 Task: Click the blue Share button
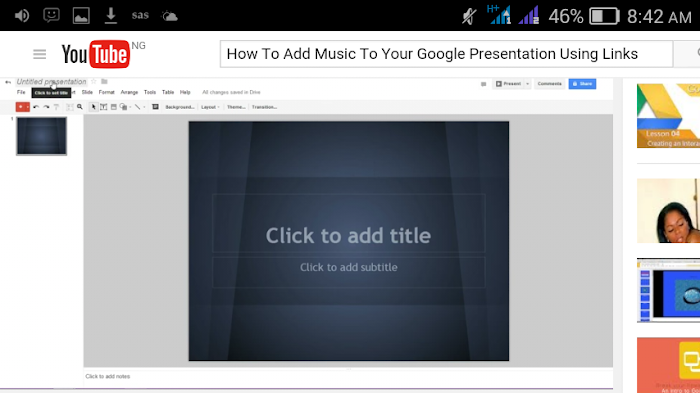coord(582,84)
